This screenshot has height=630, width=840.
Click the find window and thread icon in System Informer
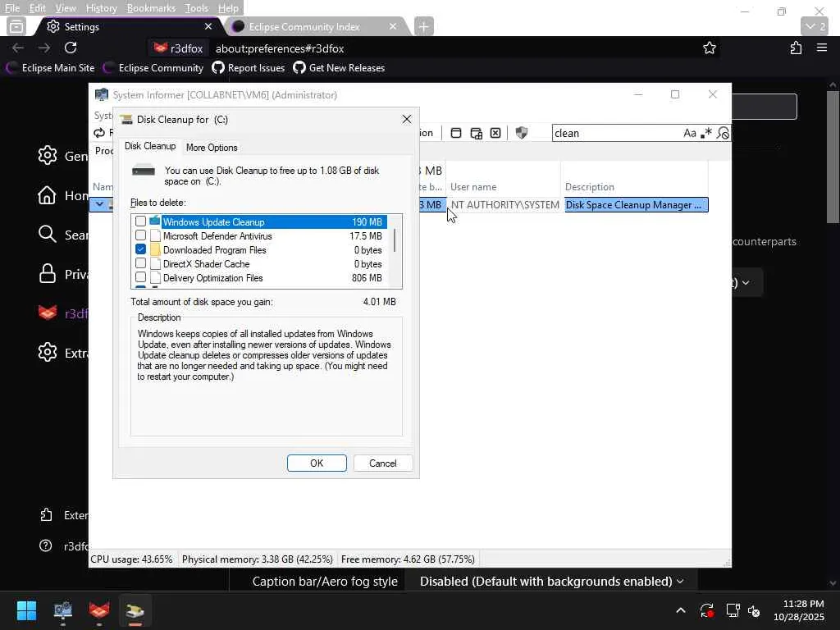click(x=477, y=133)
